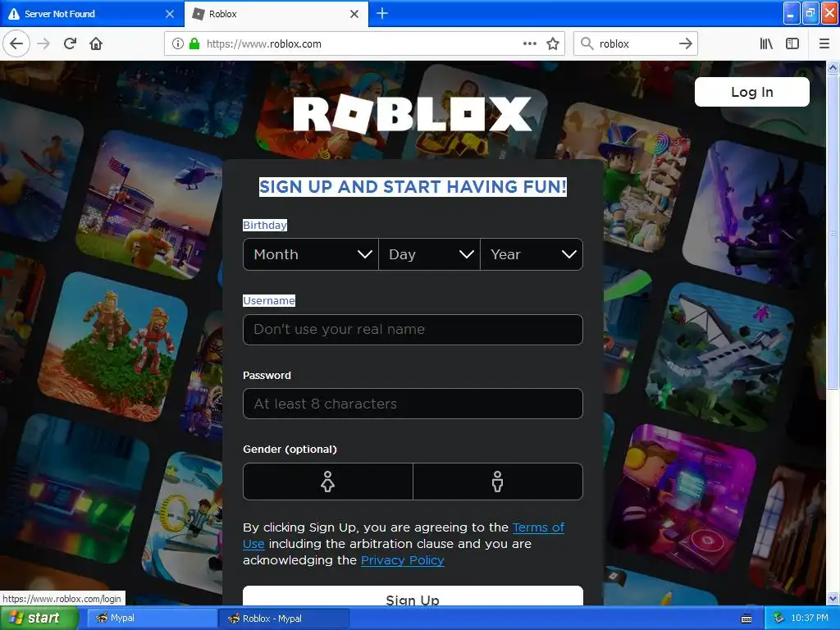
Task: Click the Roblox logo
Action: (x=412, y=113)
